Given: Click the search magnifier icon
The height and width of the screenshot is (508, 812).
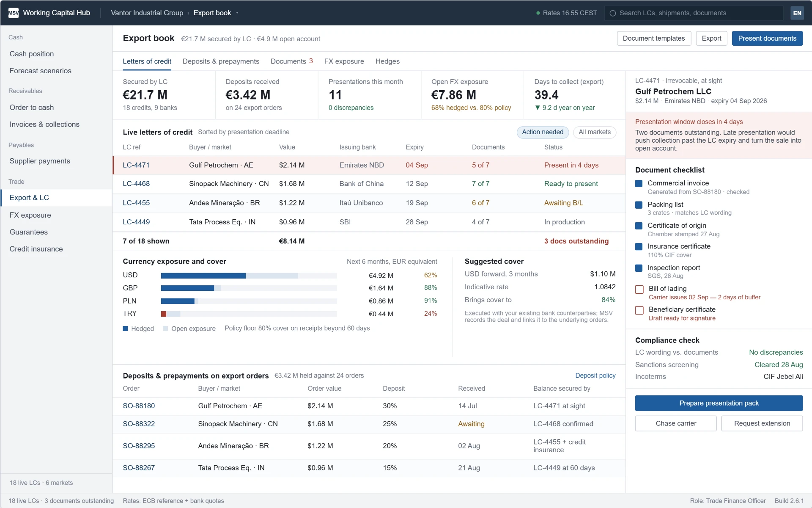Looking at the screenshot, I should (612, 13).
